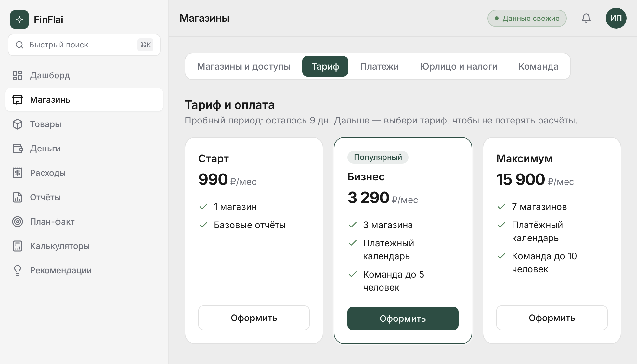The width and height of the screenshot is (637, 364).
Task: Open the Отчёты chart file icon
Action: click(18, 197)
